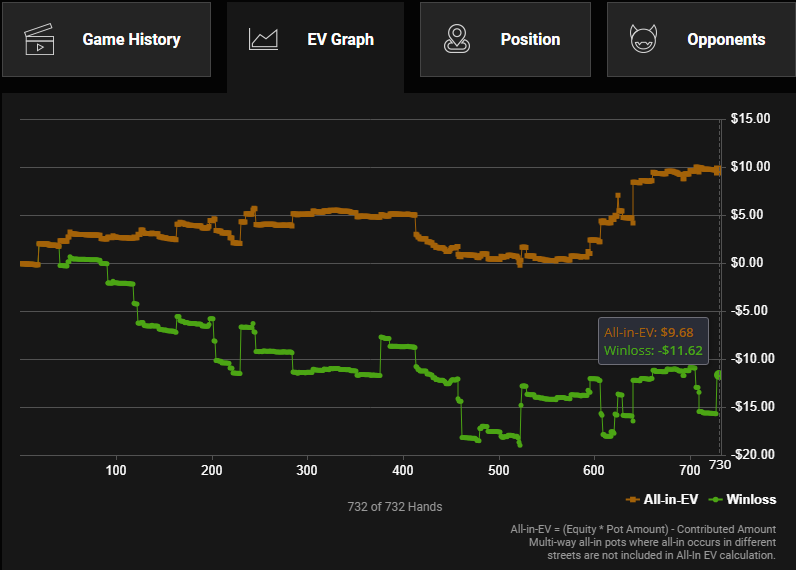Click the clapperboard Game History icon
The image size is (796, 570).
tap(39, 40)
